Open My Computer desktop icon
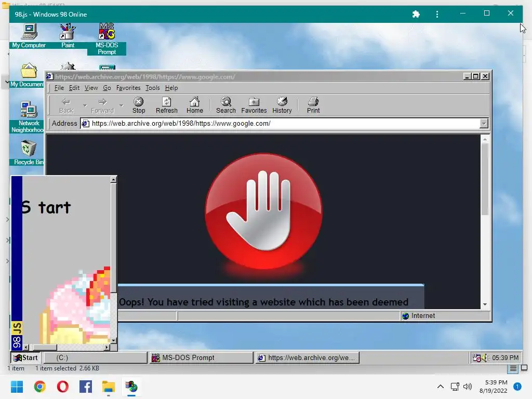 point(29,36)
